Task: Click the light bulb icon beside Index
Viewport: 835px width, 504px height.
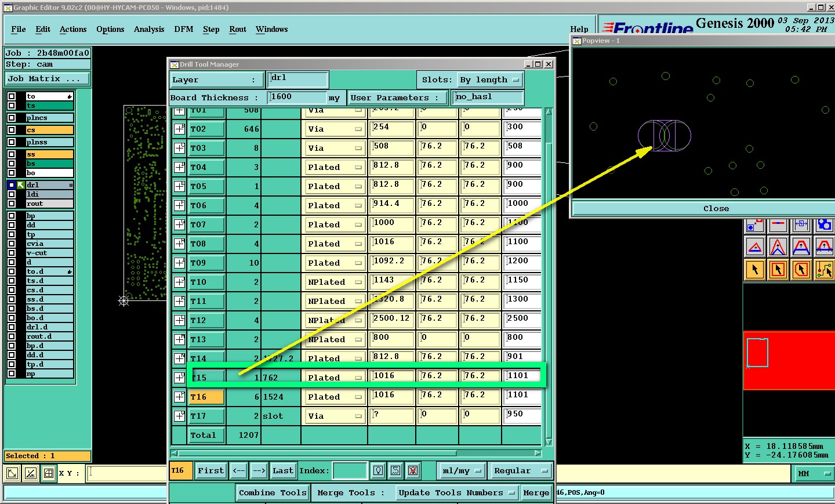Action: point(378,470)
